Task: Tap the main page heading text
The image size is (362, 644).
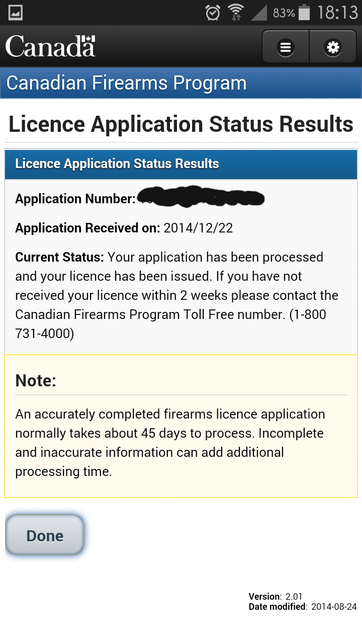Action: coord(181,124)
